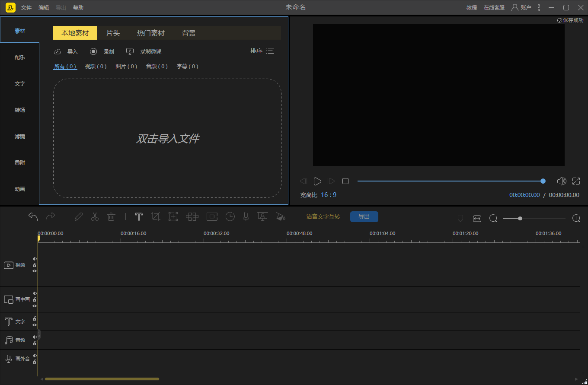Click 语音文字互转 speech-text link
The width and height of the screenshot is (588, 385).
[323, 216]
